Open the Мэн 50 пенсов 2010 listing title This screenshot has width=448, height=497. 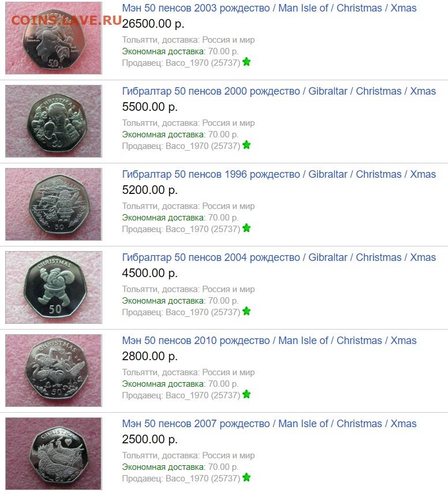tap(269, 341)
